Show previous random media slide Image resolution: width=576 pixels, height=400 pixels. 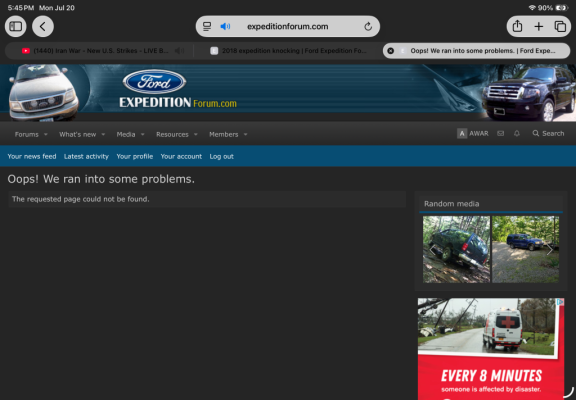click(433, 250)
